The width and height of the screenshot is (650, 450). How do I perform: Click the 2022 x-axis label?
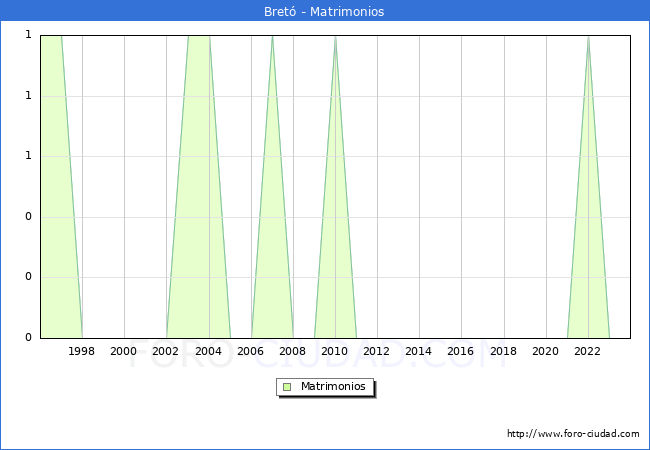(x=587, y=351)
